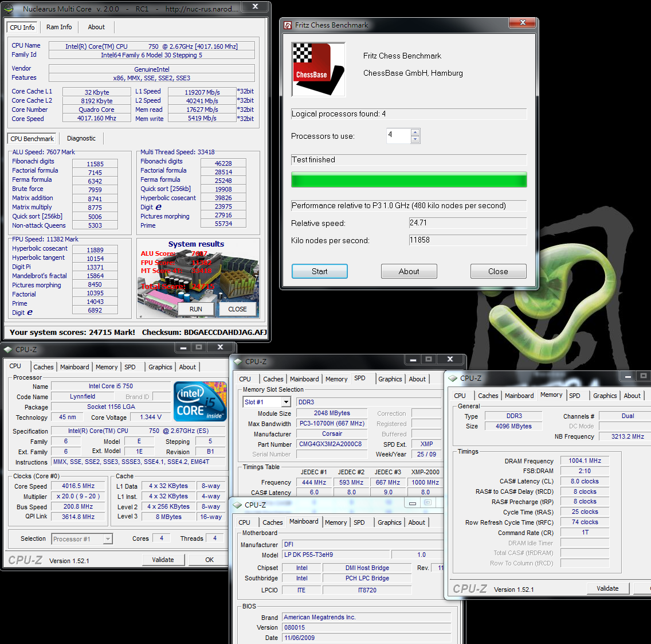Image resolution: width=651 pixels, height=644 pixels.
Task: Click the RUN button in System results
Action: [x=196, y=309]
